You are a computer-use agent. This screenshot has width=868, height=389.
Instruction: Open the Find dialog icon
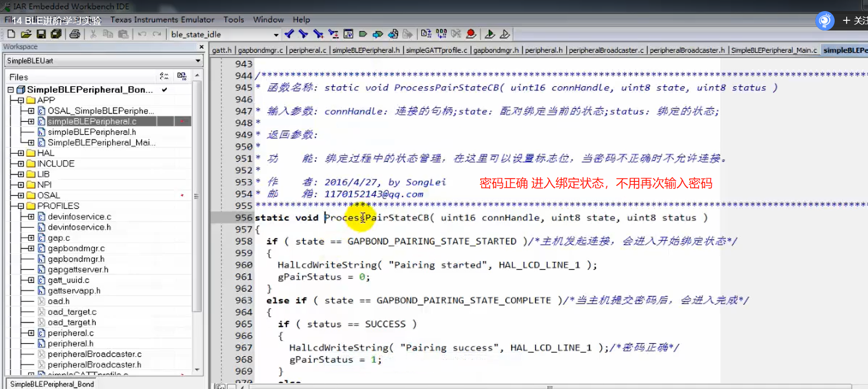coord(318,34)
